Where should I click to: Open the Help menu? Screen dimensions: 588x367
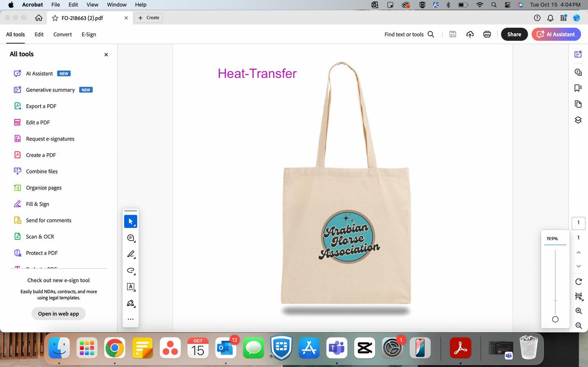click(141, 5)
